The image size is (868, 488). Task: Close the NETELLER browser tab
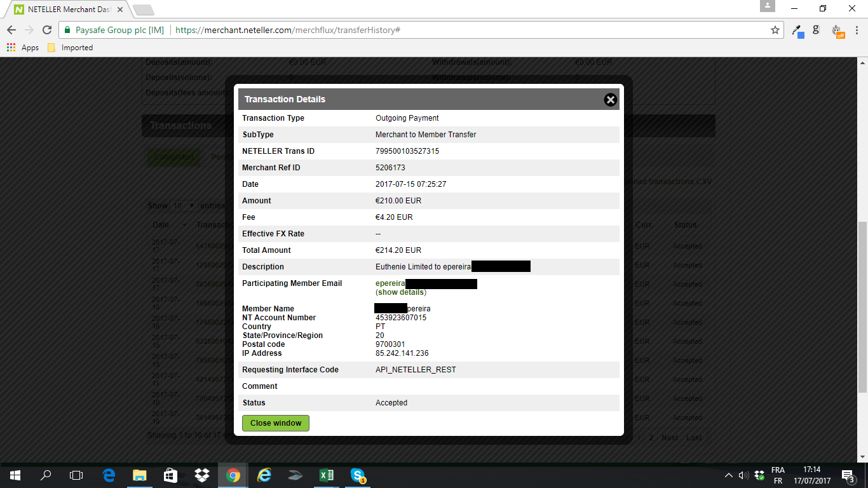120,10
